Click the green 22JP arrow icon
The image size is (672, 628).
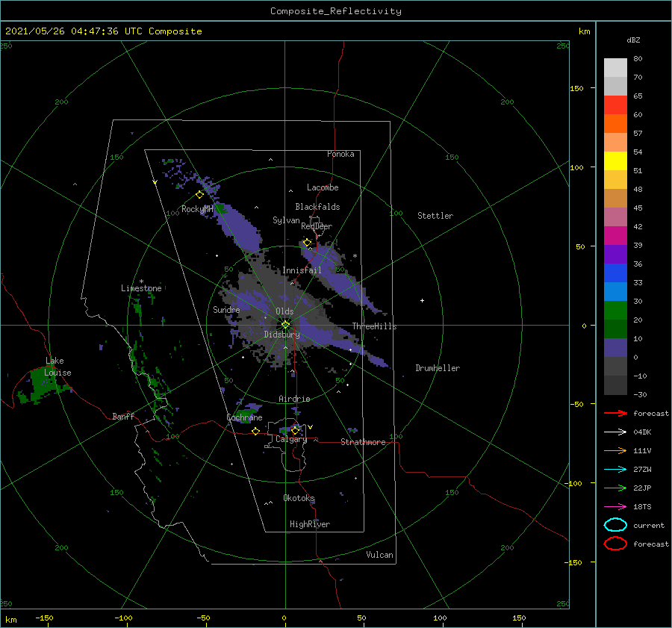[x=615, y=488]
